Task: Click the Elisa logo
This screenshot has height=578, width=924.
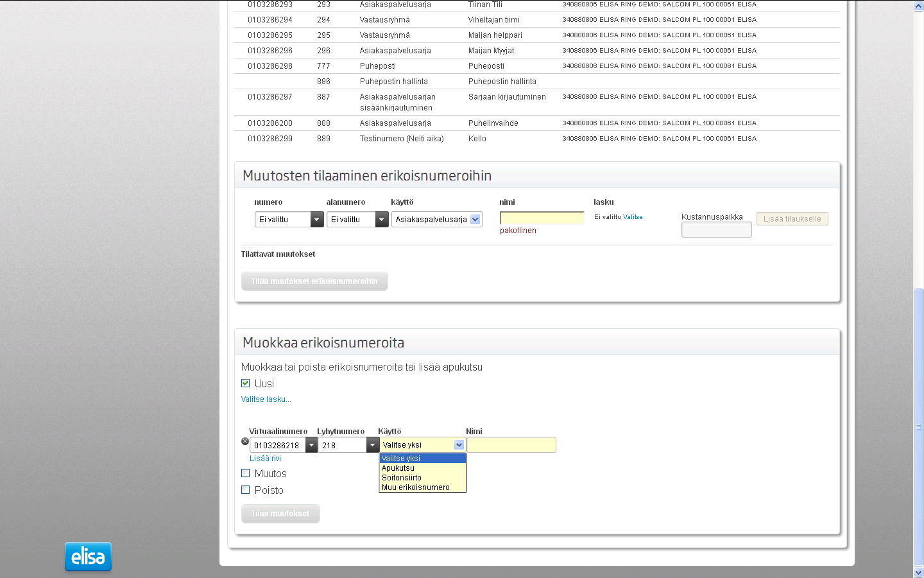Action: pyautogui.click(x=88, y=556)
